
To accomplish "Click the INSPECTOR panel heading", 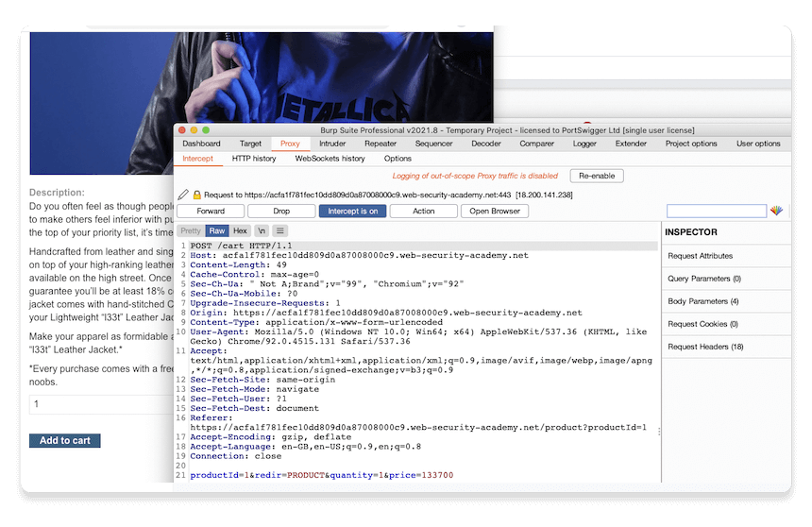I will pos(691,232).
